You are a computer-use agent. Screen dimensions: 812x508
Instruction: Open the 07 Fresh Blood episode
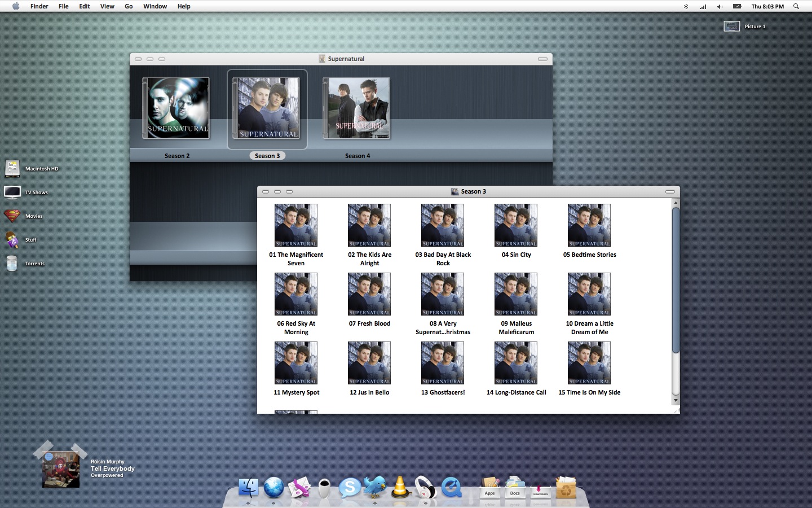click(369, 294)
